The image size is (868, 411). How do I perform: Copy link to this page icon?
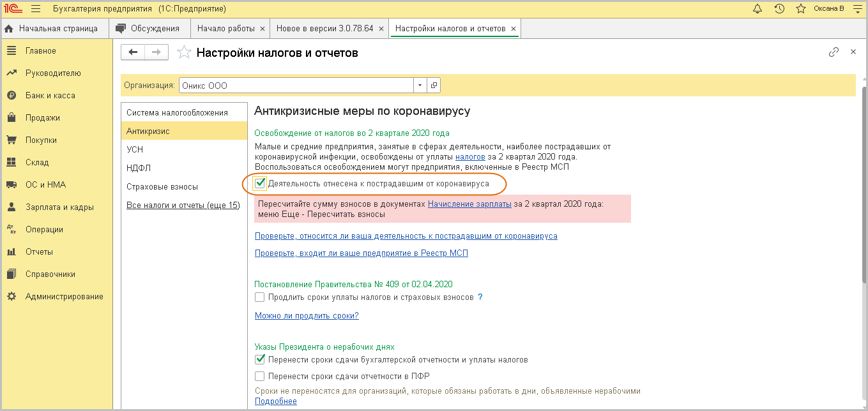click(834, 52)
